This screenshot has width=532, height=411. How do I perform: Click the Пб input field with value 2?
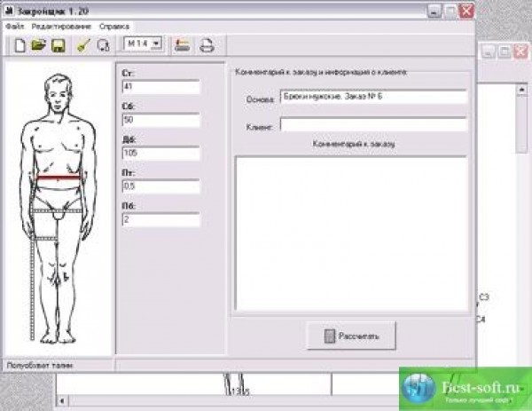(160, 220)
